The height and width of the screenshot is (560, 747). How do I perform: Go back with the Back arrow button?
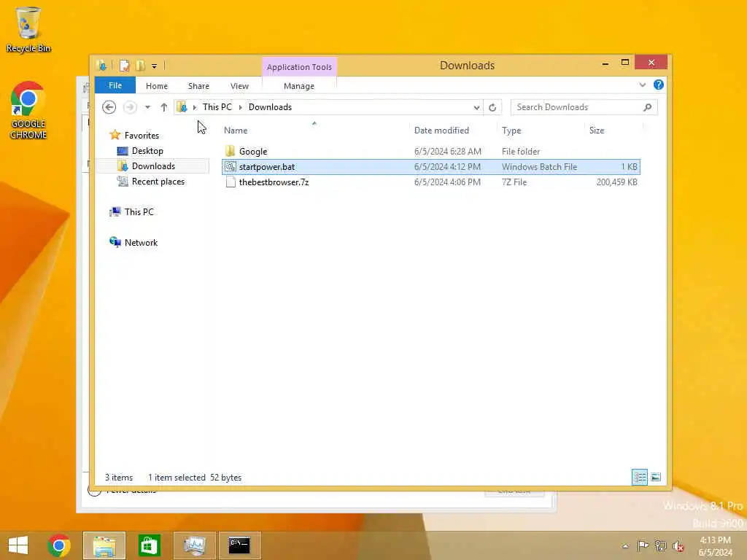[x=109, y=107]
